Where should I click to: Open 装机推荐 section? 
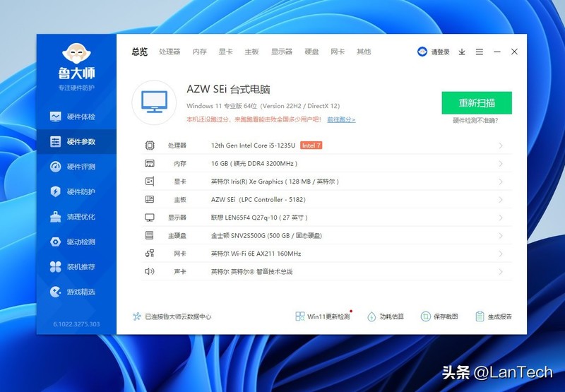76,267
